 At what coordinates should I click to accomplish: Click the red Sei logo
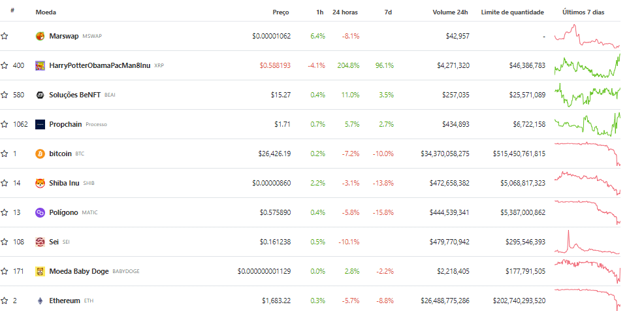coord(40,242)
